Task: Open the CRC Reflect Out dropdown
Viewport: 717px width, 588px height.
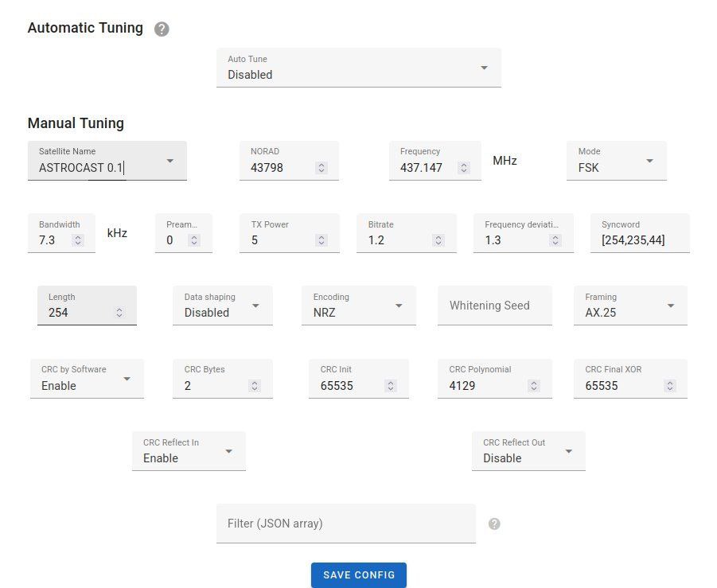Action: point(528,451)
